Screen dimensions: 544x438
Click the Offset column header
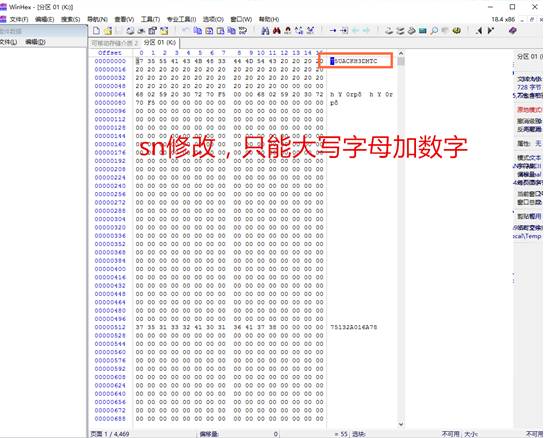tap(110, 53)
